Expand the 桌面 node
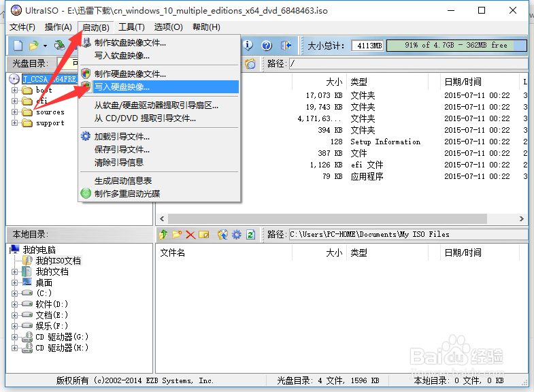The height and width of the screenshot is (392, 534). click(x=14, y=282)
